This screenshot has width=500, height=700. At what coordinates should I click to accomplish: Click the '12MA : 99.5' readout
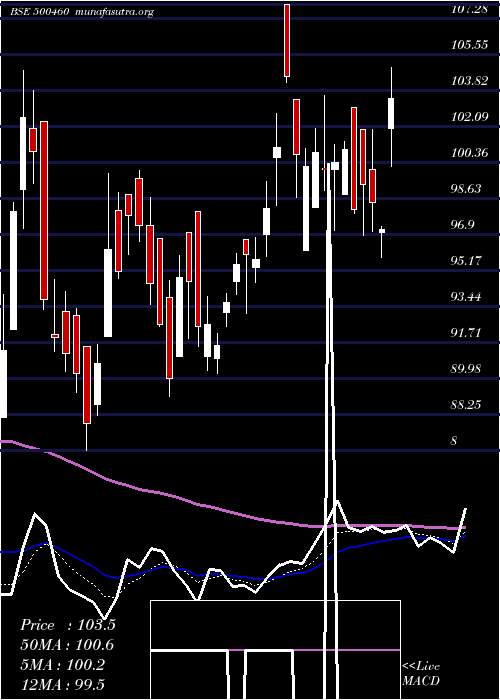63,685
